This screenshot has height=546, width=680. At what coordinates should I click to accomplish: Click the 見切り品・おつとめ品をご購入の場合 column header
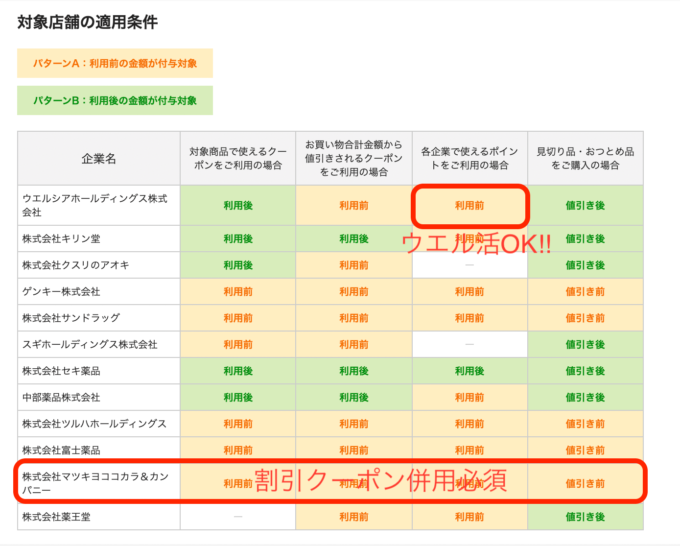[585, 158]
